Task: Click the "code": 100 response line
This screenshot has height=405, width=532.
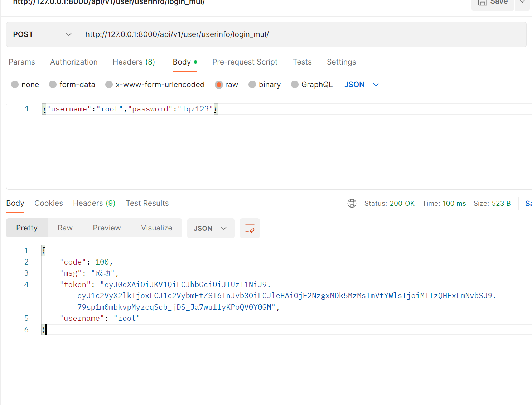Action: coord(86,262)
